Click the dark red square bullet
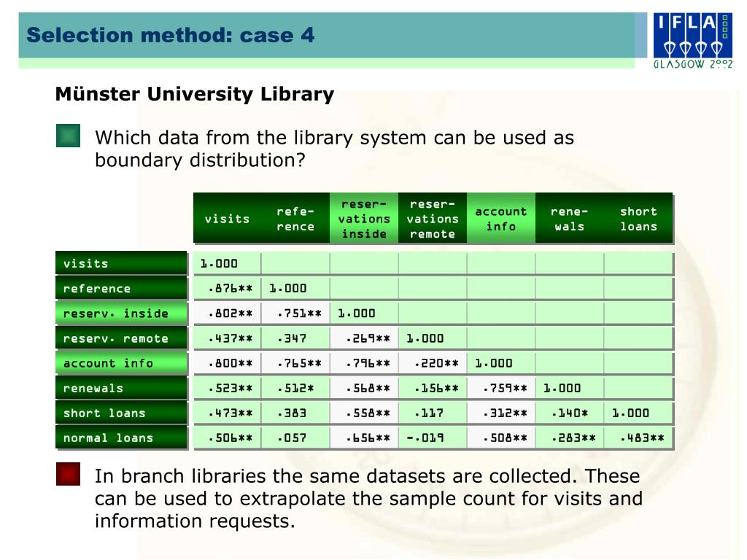Image resolution: width=747 pixels, height=560 pixels. click(x=68, y=474)
